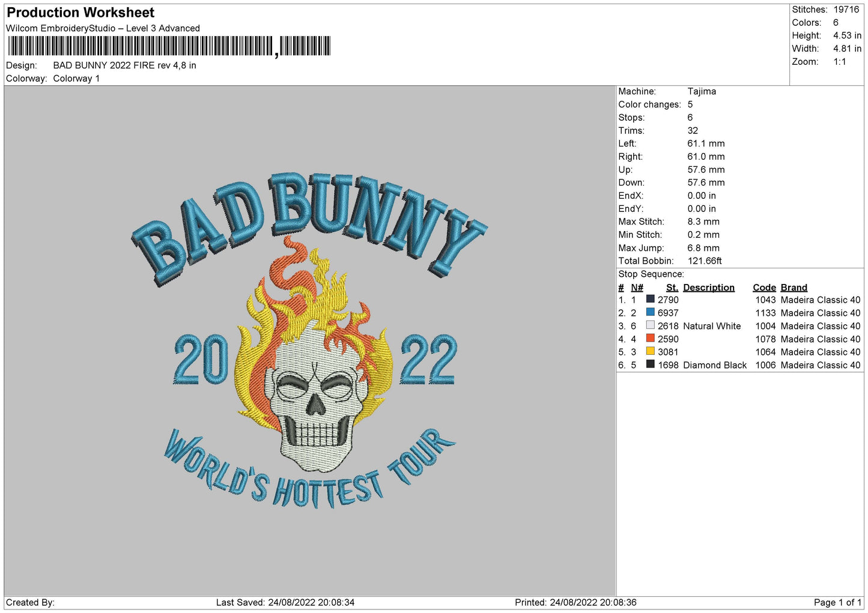868x613 pixels.
Task: Click the 'St.' column header
Action: pos(672,288)
